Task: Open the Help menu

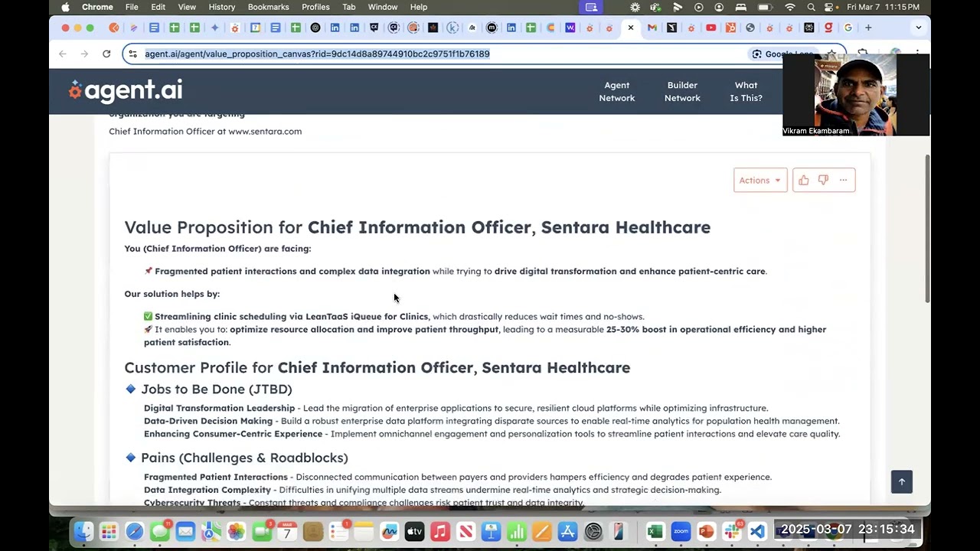Action: click(419, 7)
